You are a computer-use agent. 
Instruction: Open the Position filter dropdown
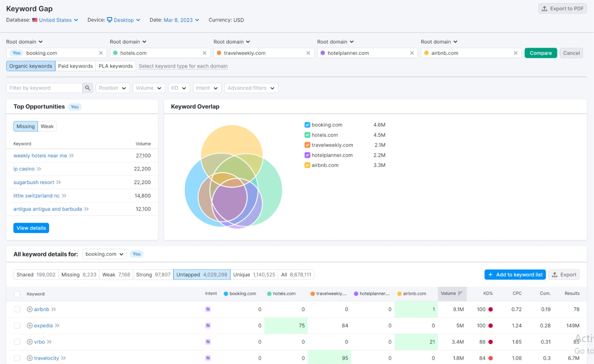(x=112, y=88)
